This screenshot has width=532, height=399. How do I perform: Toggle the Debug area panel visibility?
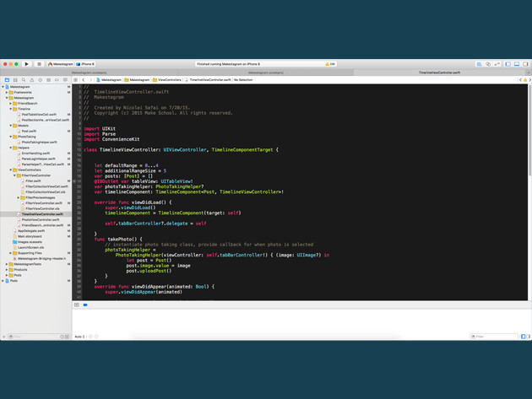tap(517, 64)
